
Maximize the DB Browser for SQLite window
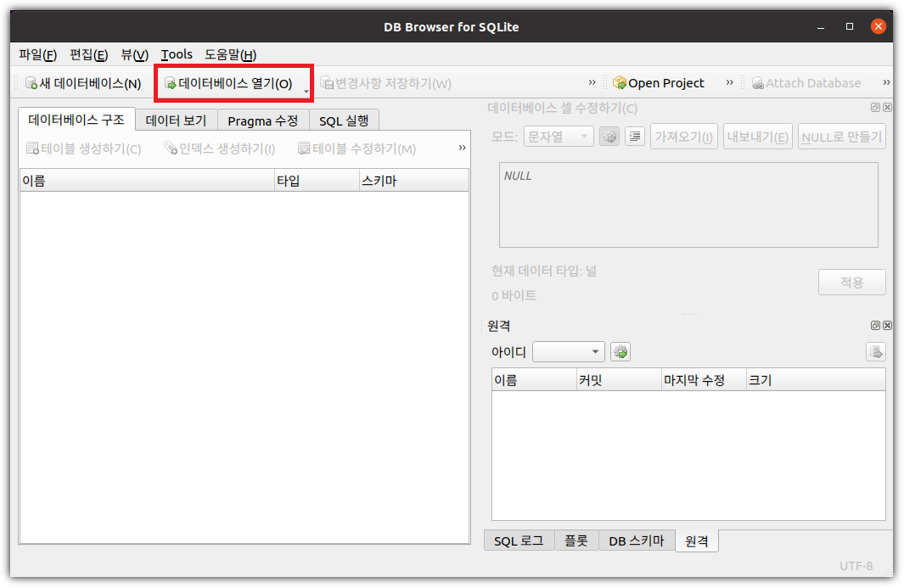849,26
